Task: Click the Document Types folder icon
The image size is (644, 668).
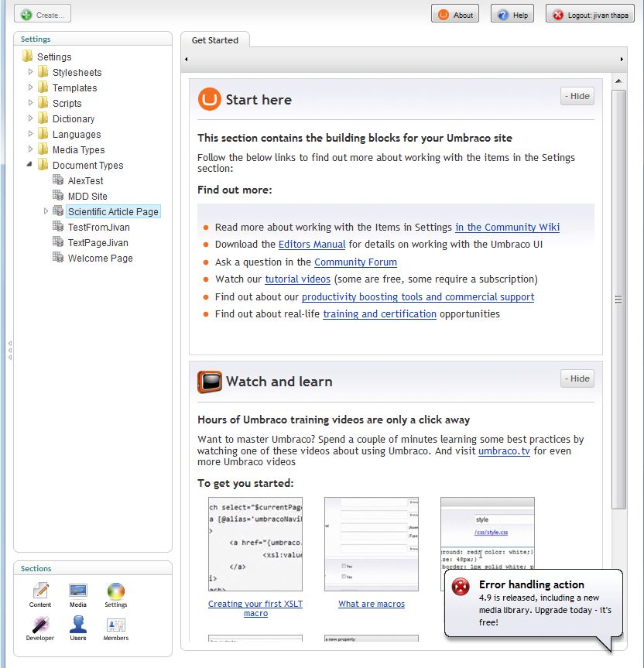Action: click(x=43, y=164)
